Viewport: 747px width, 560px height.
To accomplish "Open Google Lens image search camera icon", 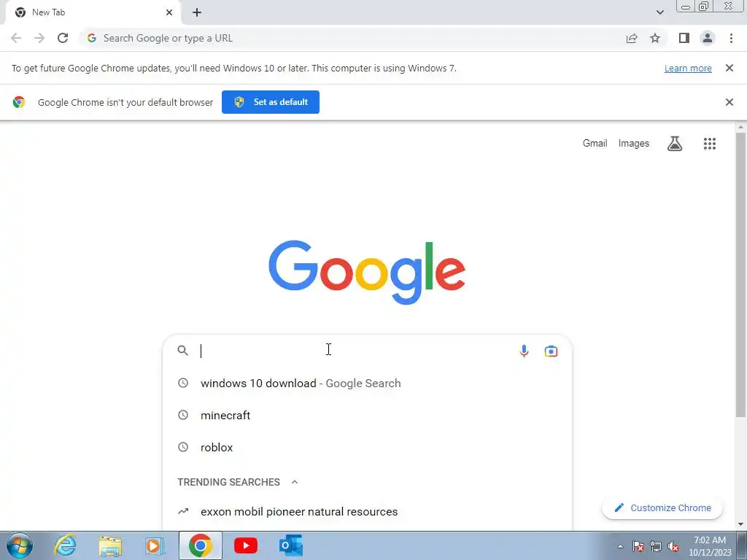I will [551, 351].
